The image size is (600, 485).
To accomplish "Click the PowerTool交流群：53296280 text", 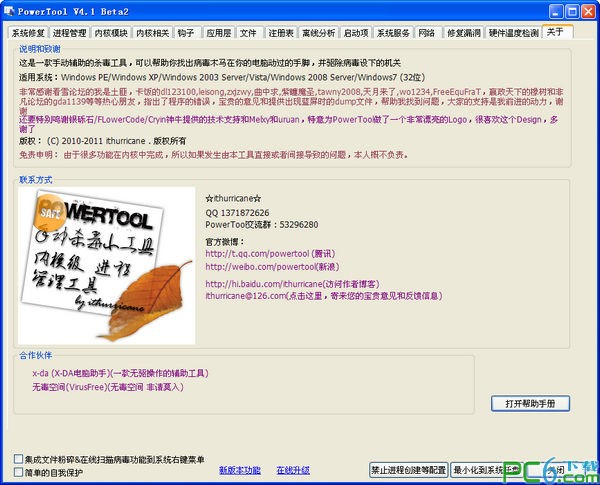I will (x=262, y=225).
